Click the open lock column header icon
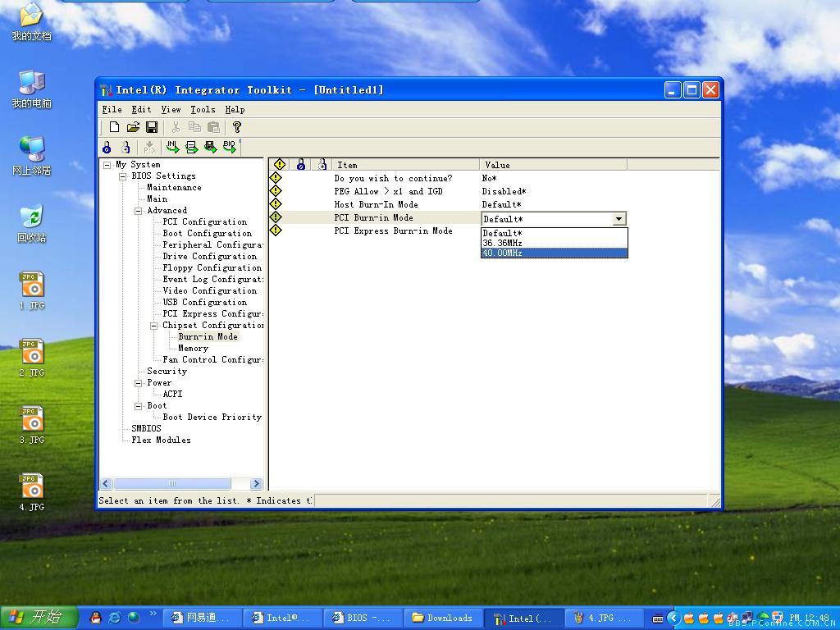840x630 pixels. [x=322, y=164]
